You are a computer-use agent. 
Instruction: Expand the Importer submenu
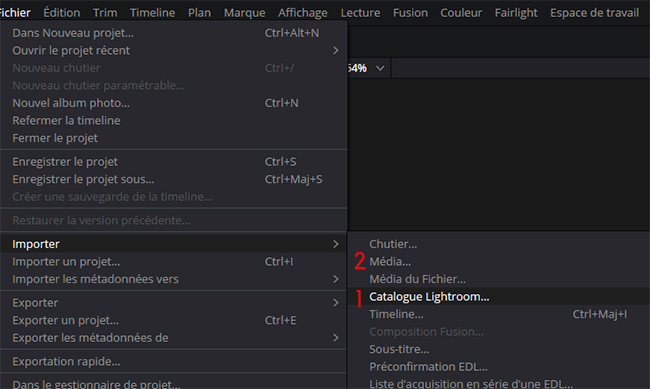point(173,244)
